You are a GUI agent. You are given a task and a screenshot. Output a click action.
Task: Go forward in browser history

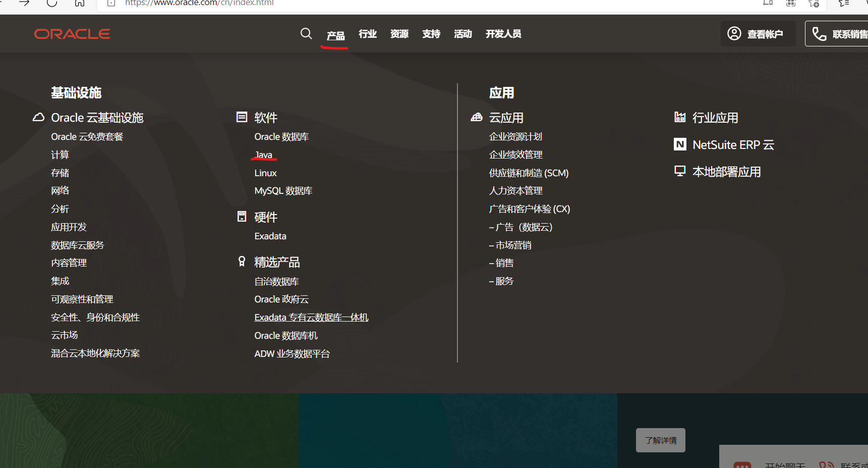(24, 3)
